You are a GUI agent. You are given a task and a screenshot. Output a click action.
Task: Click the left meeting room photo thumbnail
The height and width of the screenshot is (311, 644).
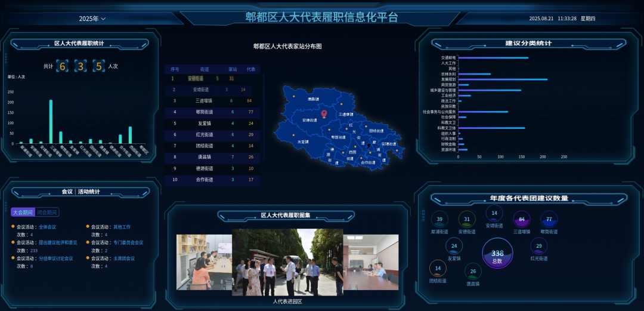[204, 262]
